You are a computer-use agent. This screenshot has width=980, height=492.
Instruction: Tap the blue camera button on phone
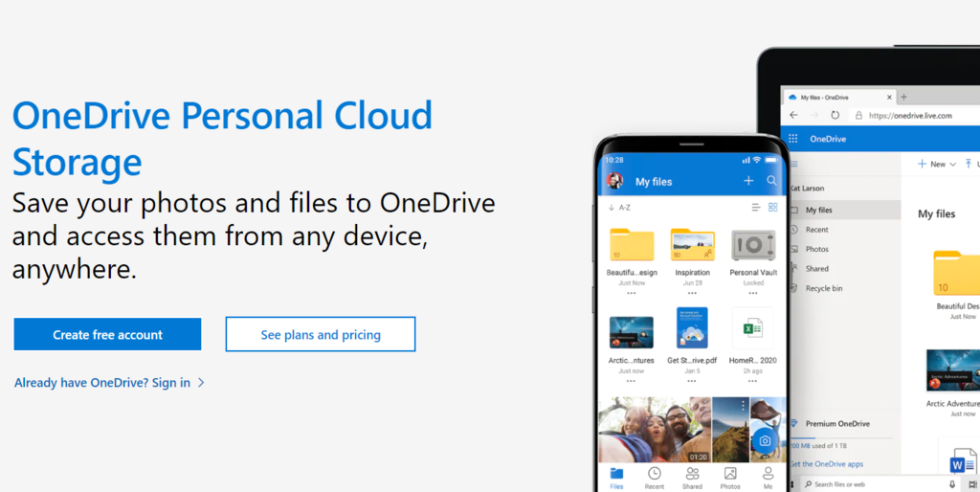pyautogui.click(x=765, y=440)
